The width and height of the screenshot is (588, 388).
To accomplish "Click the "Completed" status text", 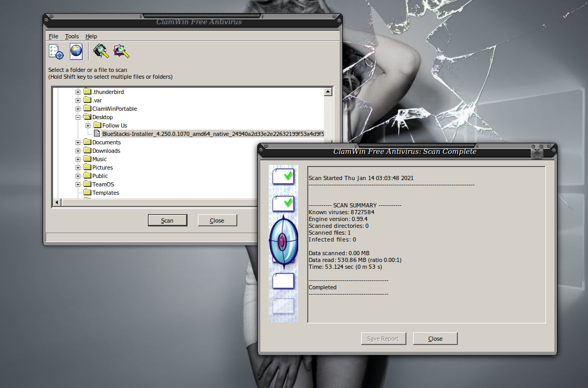I will [x=322, y=287].
